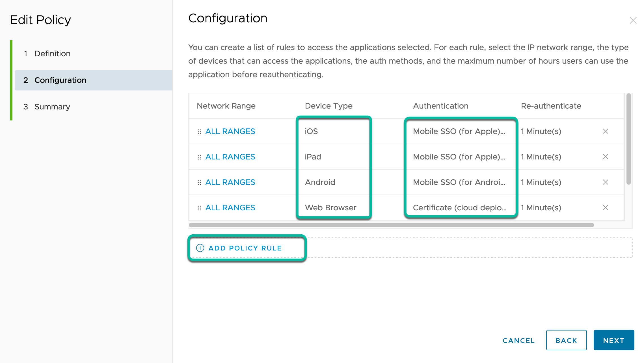
Task: Click the NEXT button
Action: (x=613, y=340)
